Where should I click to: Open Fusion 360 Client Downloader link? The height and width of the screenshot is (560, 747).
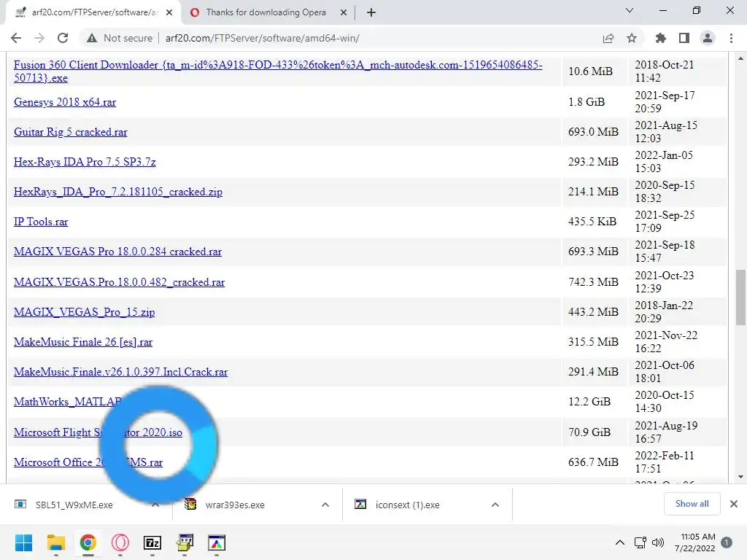278,71
